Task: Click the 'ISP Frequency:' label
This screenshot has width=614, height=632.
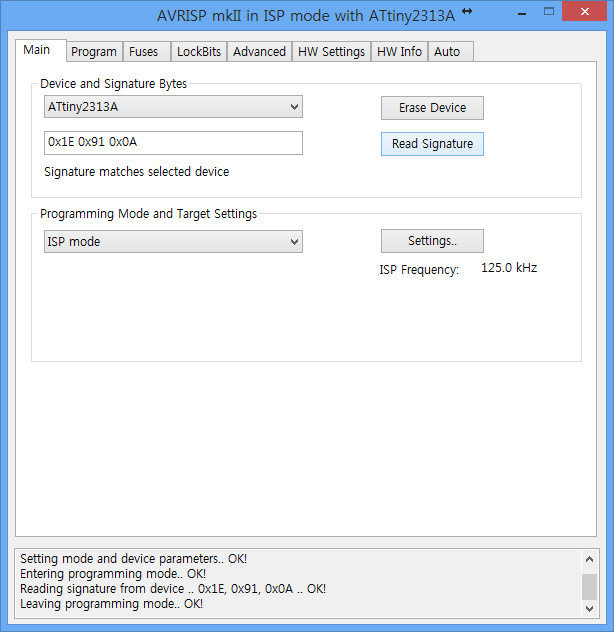Action: coord(419,269)
